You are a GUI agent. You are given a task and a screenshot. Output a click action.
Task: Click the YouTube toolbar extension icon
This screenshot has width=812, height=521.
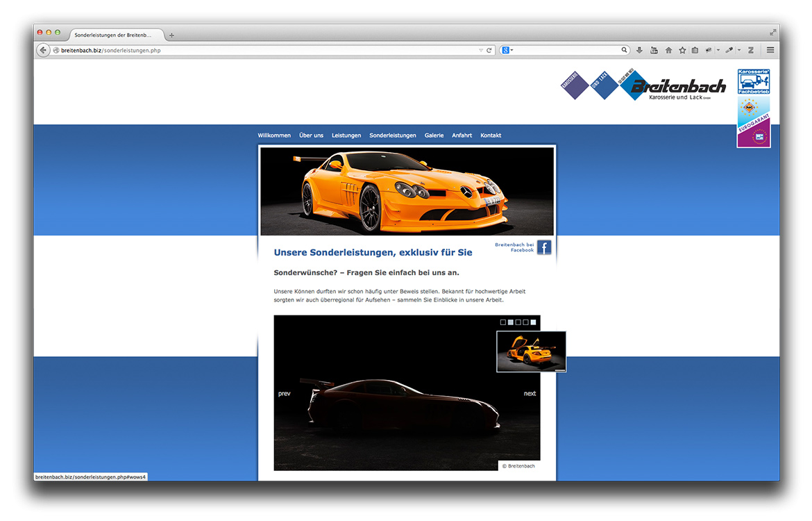[x=654, y=50]
